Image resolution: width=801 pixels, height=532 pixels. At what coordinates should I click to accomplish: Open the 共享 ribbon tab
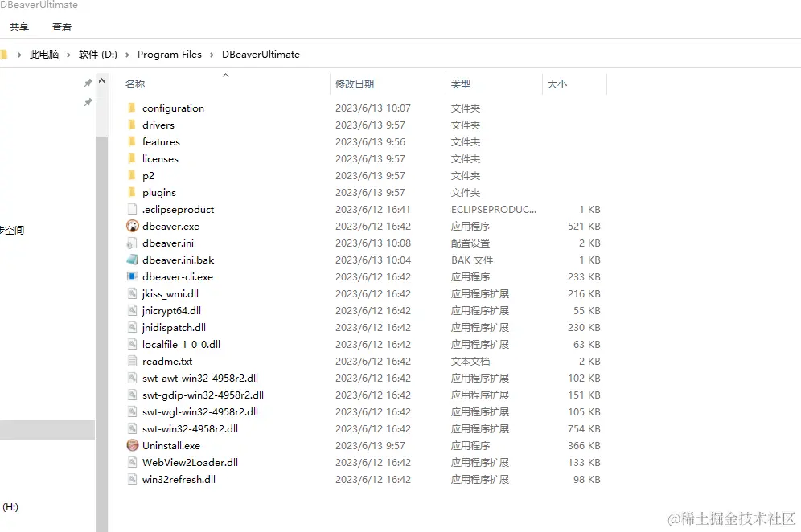[19, 27]
